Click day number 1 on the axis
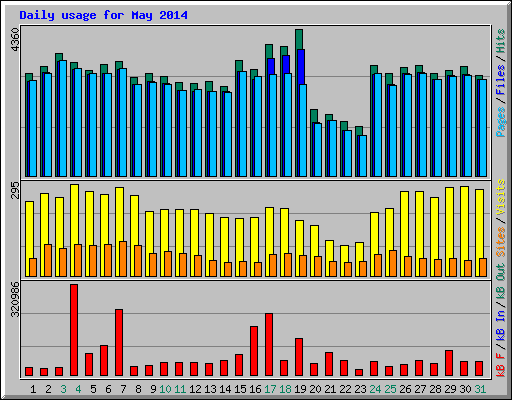Screen dimensions: 512x400 pos(33,389)
